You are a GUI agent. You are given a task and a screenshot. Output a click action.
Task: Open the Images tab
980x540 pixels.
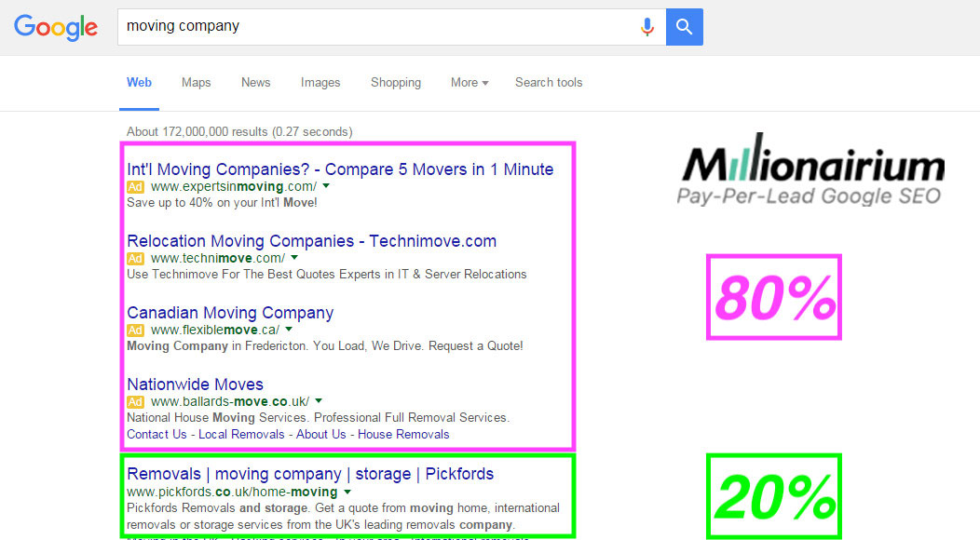(x=320, y=83)
